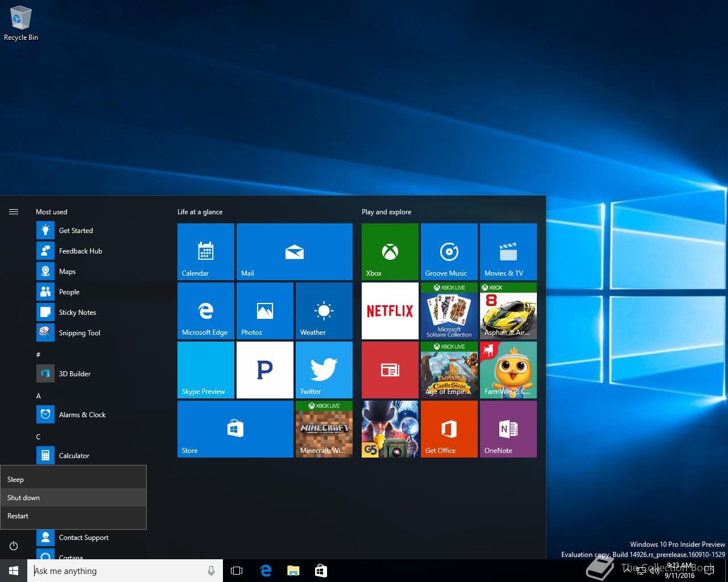728x582 pixels.
Task: Open the Mail tile
Action: (x=295, y=252)
